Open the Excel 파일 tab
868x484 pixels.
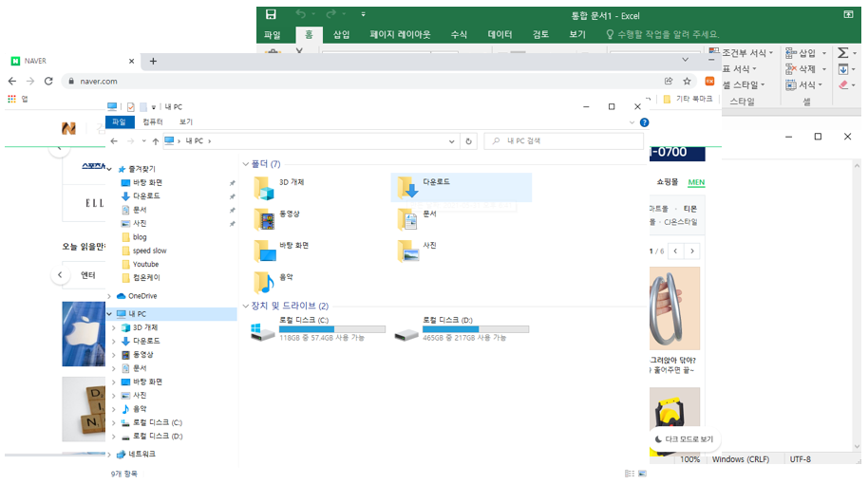point(273,34)
